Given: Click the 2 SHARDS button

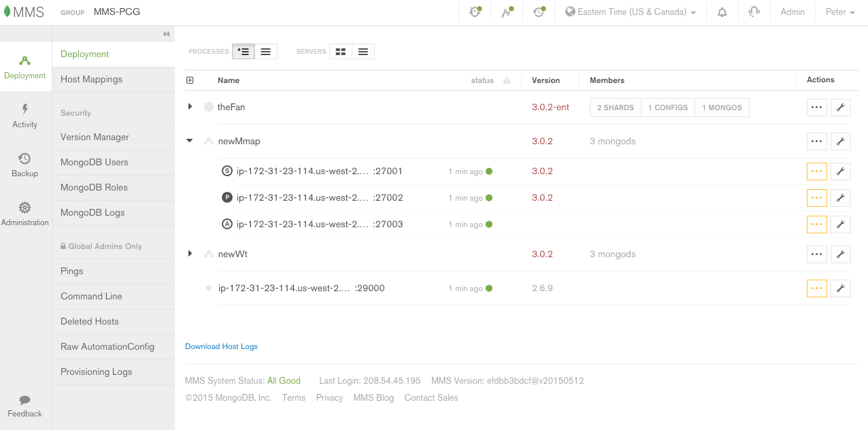Looking at the screenshot, I should coord(615,107).
